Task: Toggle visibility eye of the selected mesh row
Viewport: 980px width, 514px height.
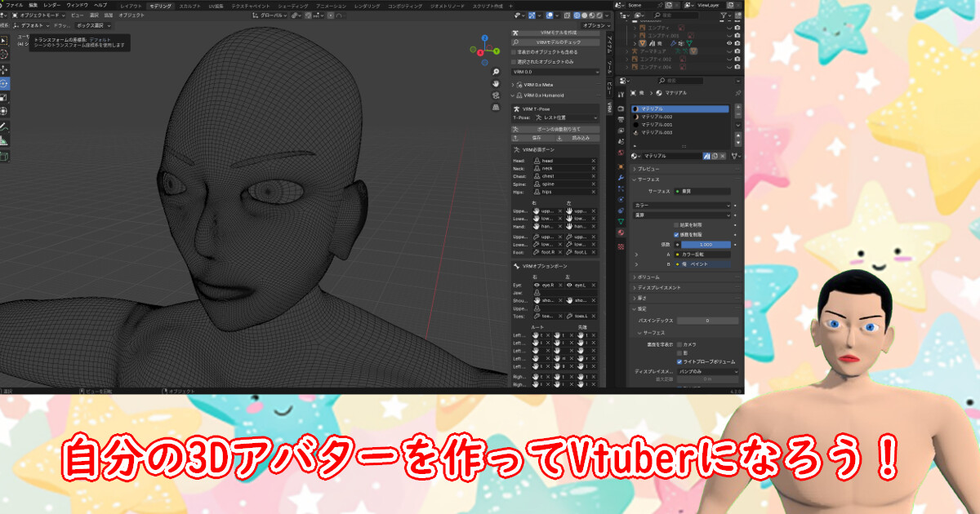Action: coord(729,43)
